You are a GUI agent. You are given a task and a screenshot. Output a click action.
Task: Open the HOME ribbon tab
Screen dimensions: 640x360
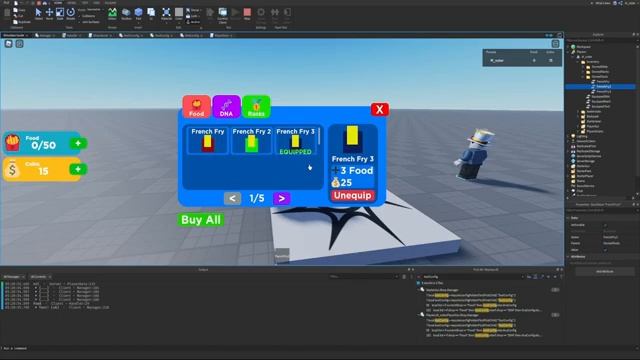point(58,2)
